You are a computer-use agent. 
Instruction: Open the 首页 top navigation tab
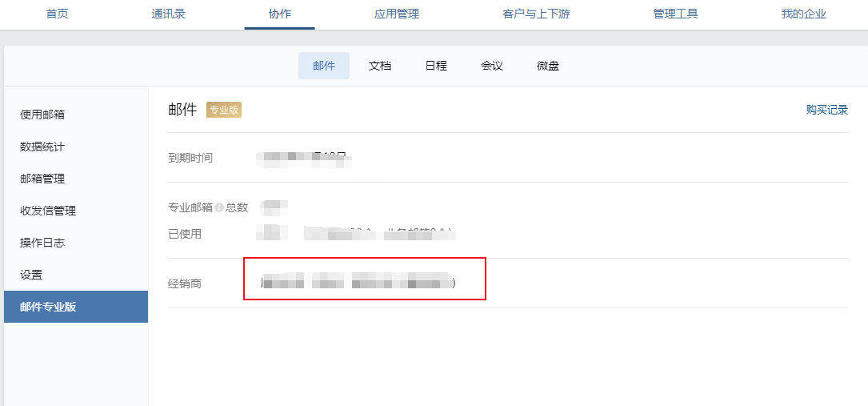point(57,14)
